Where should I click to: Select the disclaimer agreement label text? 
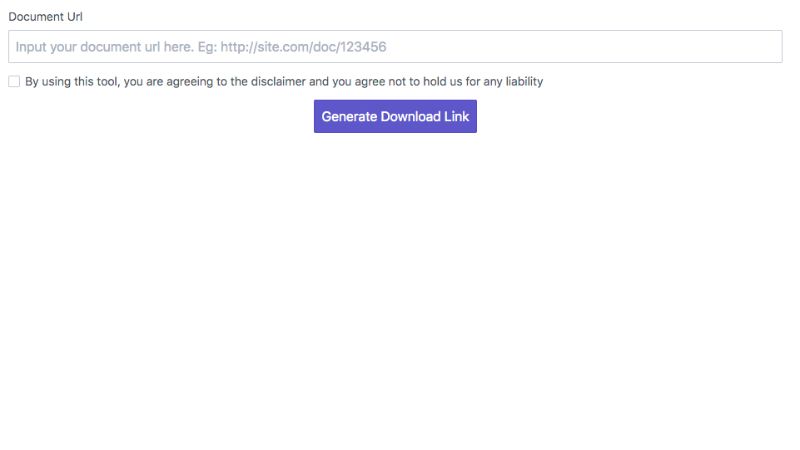point(284,82)
